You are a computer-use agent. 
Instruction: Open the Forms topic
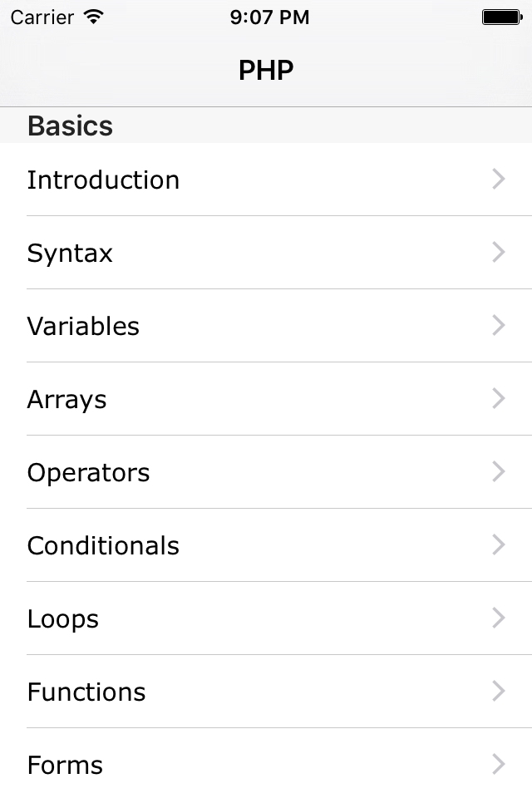click(65, 765)
